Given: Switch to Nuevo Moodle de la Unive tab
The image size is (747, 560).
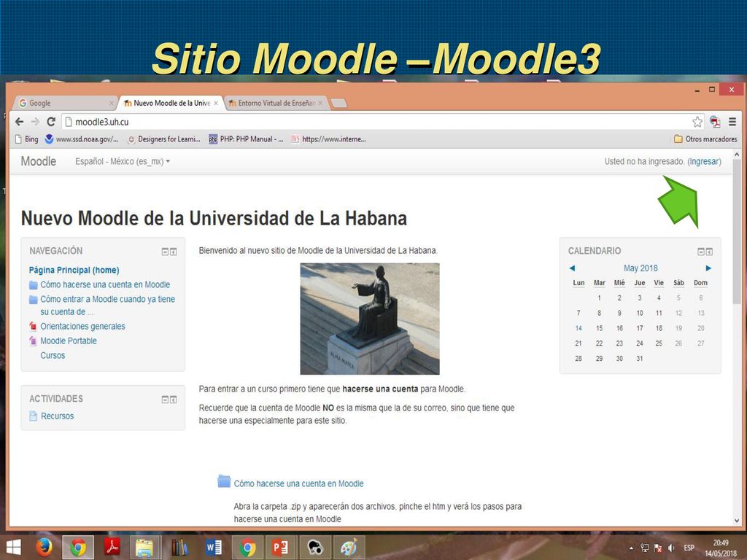Looking at the screenshot, I should coord(169,103).
